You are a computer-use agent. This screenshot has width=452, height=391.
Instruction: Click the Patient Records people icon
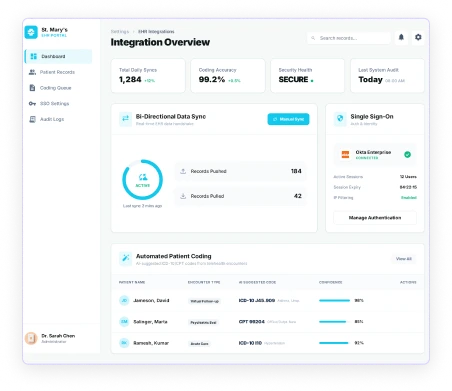point(32,72)
